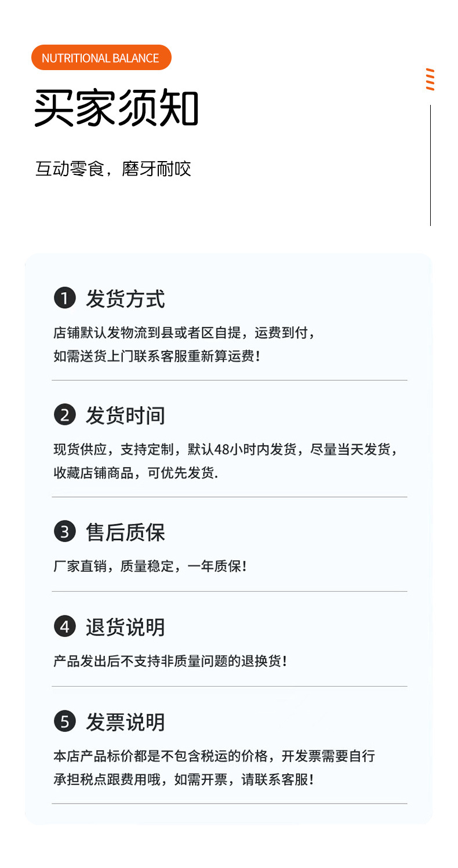Select the 买家须知 main title

click(116, 108)
